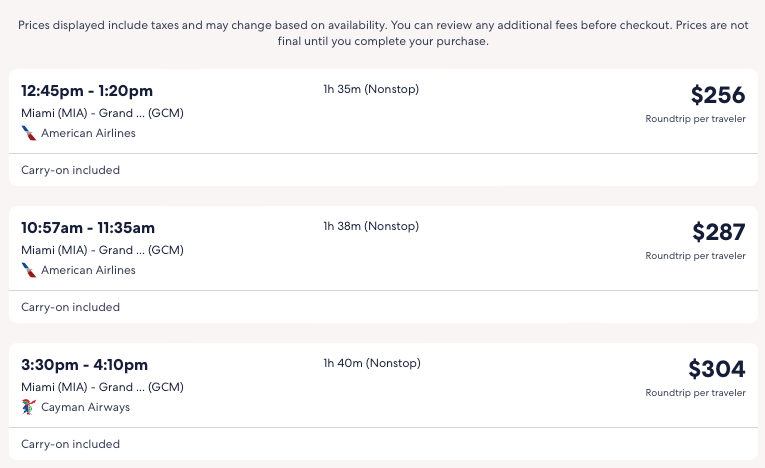Click the $287 roundtrip price

[x=718, y=232]
